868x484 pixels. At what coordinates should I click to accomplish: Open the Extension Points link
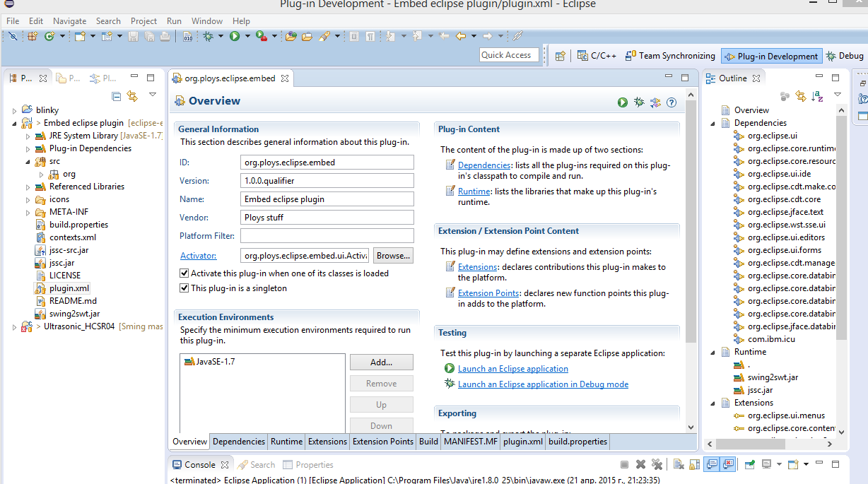click(488, 293)
